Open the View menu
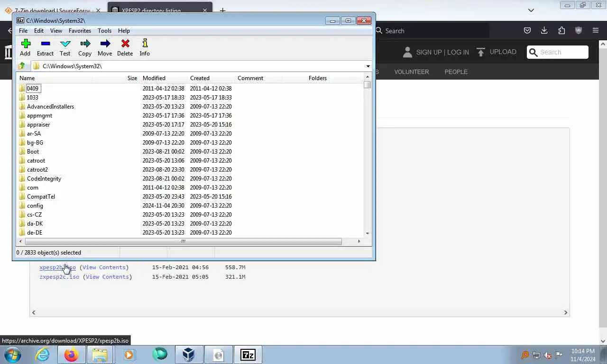 [56, 31]
